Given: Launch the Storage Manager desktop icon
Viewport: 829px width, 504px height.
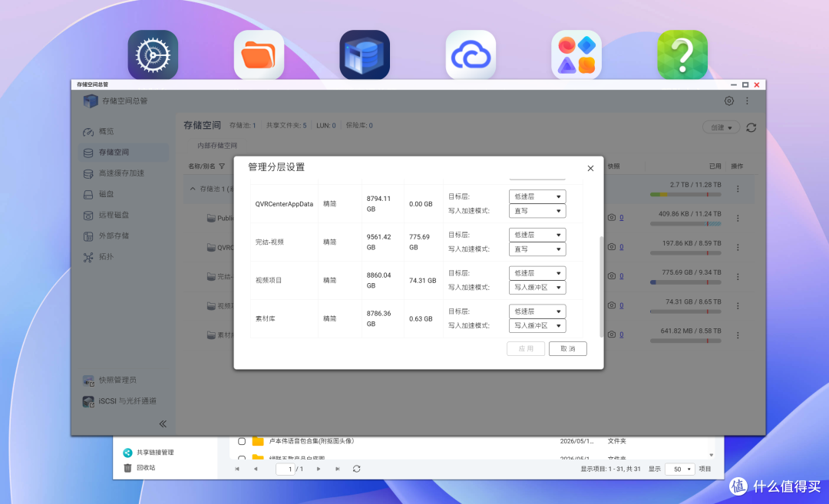Looking at the screenshot, I should (365, 55).
